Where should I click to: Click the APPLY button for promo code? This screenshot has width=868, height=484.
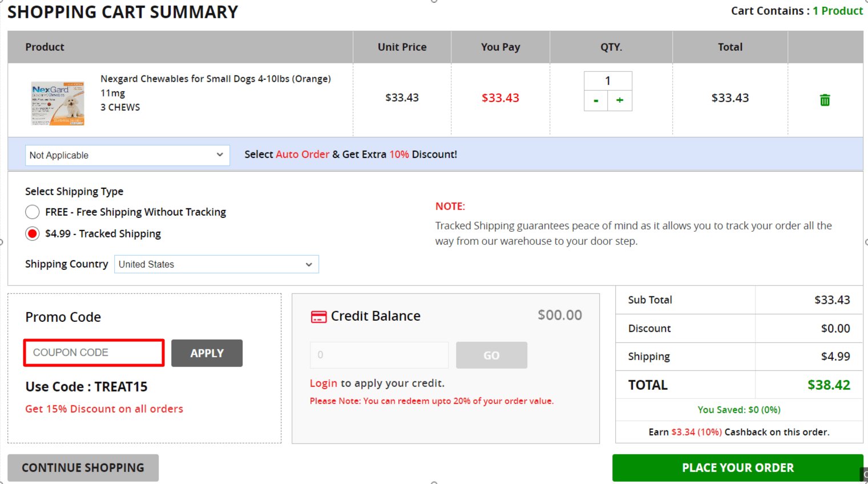207,353
